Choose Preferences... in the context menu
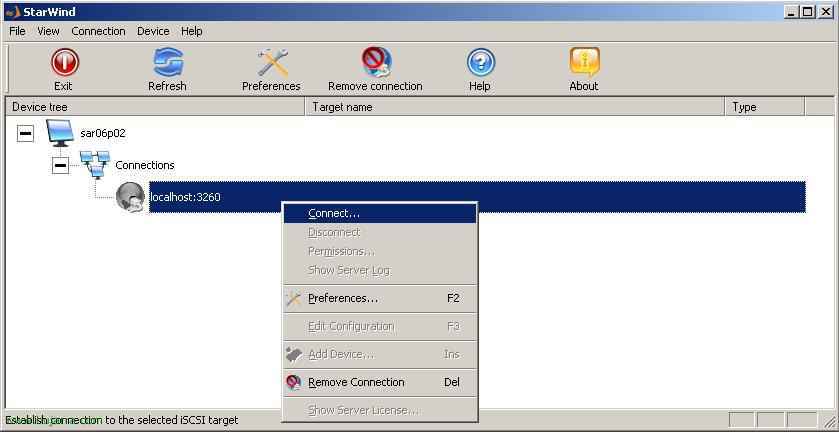 (x=379, y=299)
